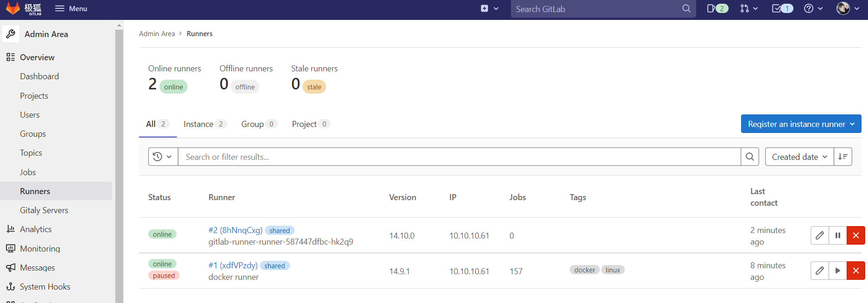Select the All runners tab
This screenshot has width=868, height=303.
(x=158, y=124)
